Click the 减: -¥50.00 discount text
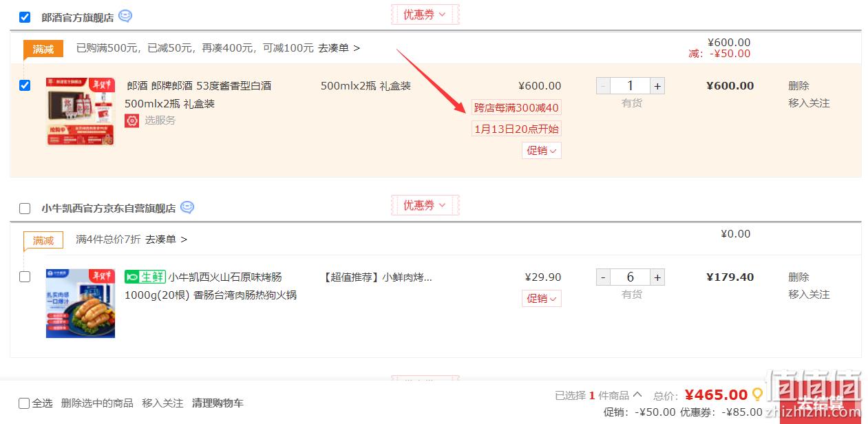868x424 pixels. point(719,54)
